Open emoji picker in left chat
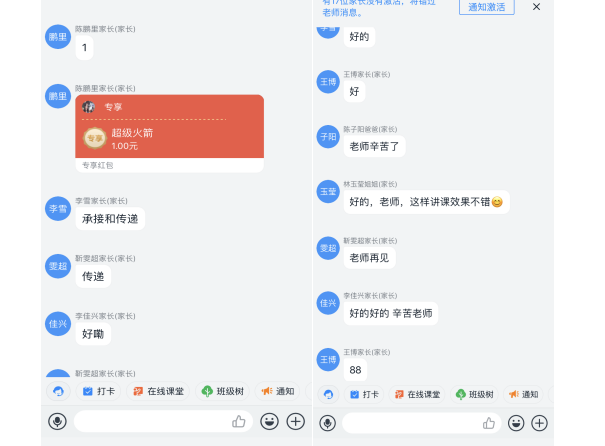 coord(269,421)
